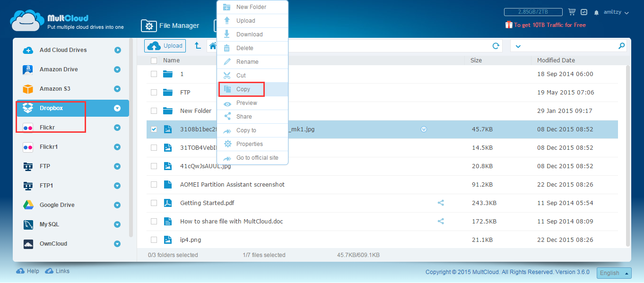Viewport: 644px width, 283px height.
Task: Choose Download in the context menu
Action: click(253, 34)
